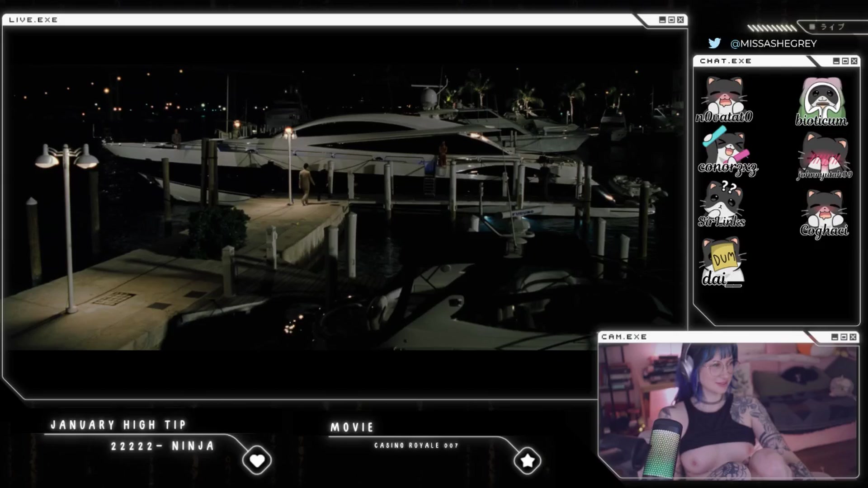Screen dimensions: 868x488
Task: Close the LIVE.EXE window
Action: pyautogui.click(x=680, y=20)
